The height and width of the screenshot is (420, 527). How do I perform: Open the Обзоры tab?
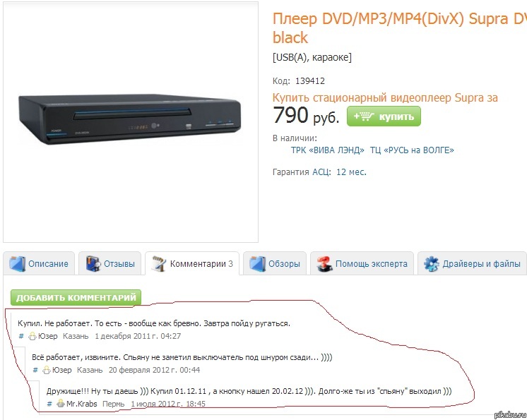(x=275, y=263)
